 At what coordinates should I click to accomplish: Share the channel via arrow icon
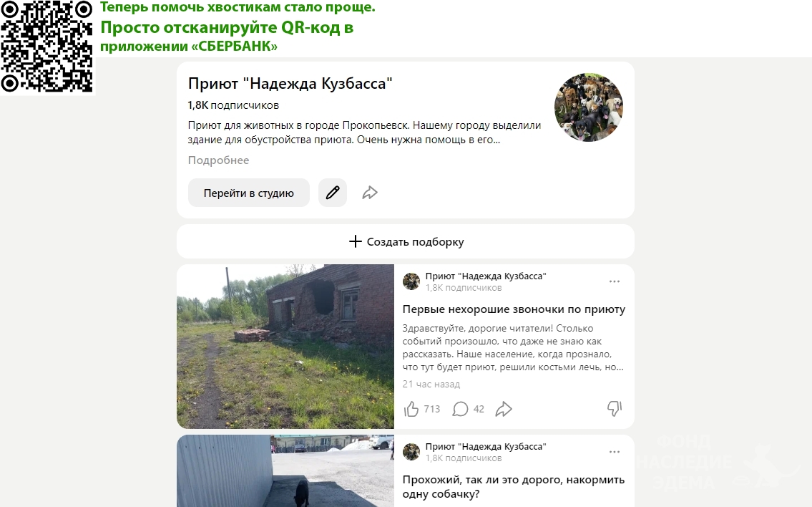point(370,193)
